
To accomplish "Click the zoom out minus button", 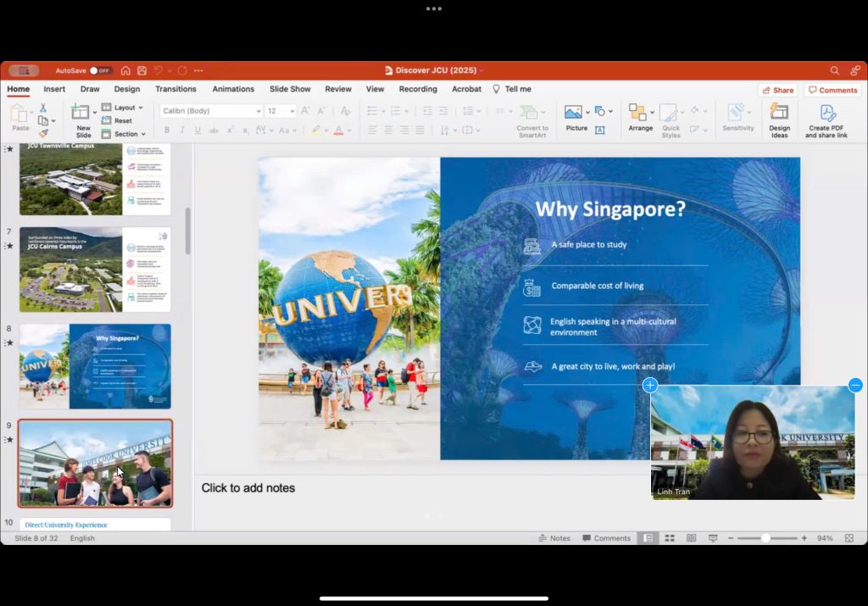I will click(730, 538).
